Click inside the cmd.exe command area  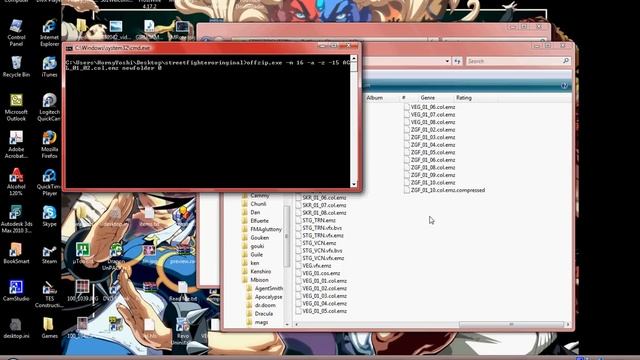(x=208, y=121)
